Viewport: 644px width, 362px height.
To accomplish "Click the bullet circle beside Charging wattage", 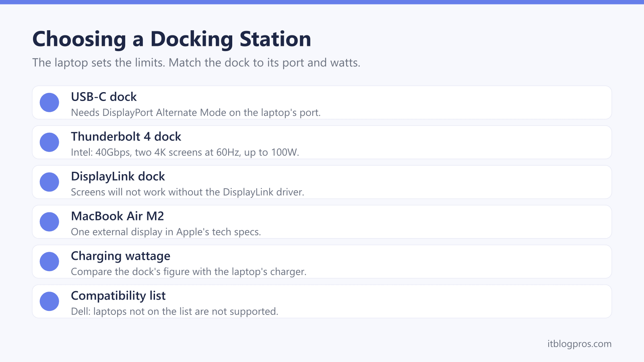I will (x=50, y=262).
